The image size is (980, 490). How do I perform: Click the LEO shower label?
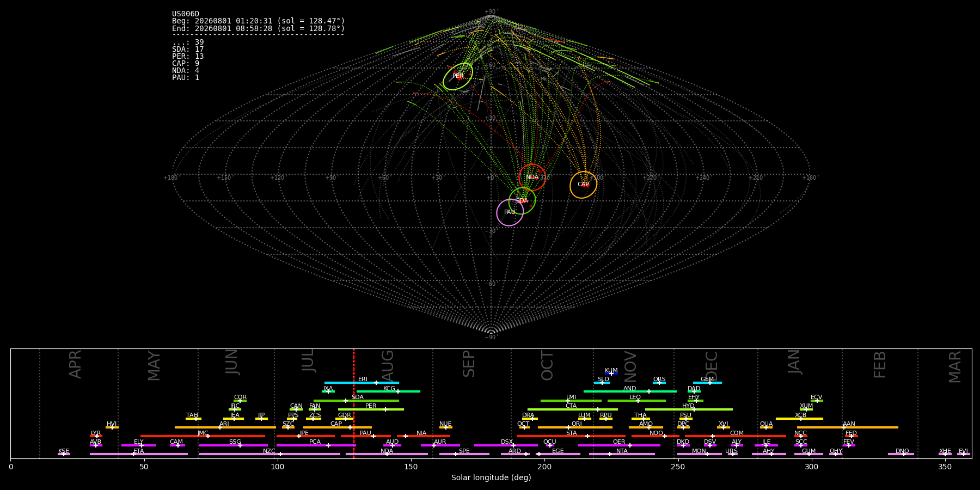(635, 397)
